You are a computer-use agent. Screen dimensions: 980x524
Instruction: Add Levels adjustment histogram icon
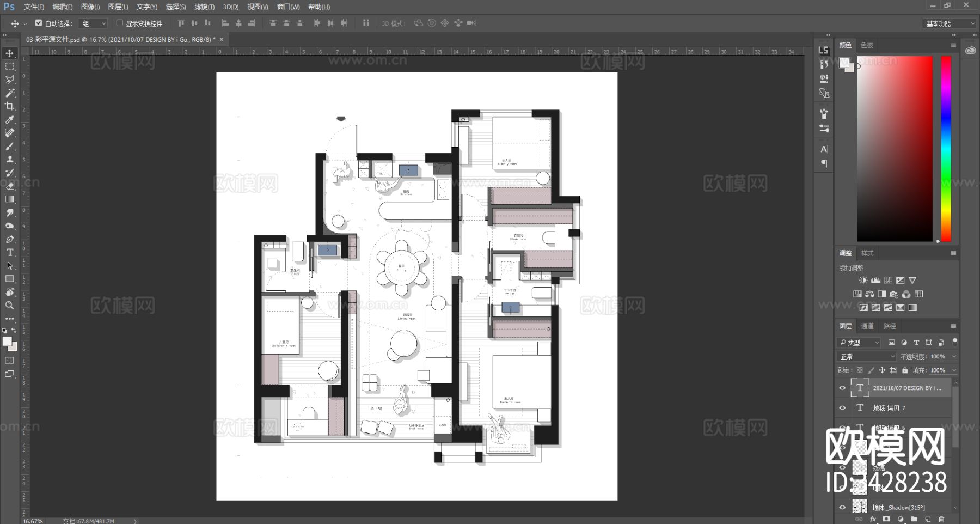click(875, 281)
